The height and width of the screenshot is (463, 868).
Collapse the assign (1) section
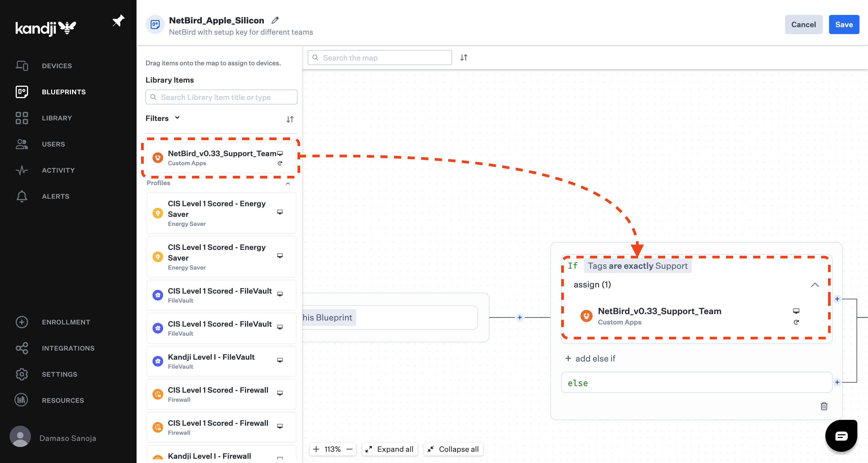coord(815,285)
